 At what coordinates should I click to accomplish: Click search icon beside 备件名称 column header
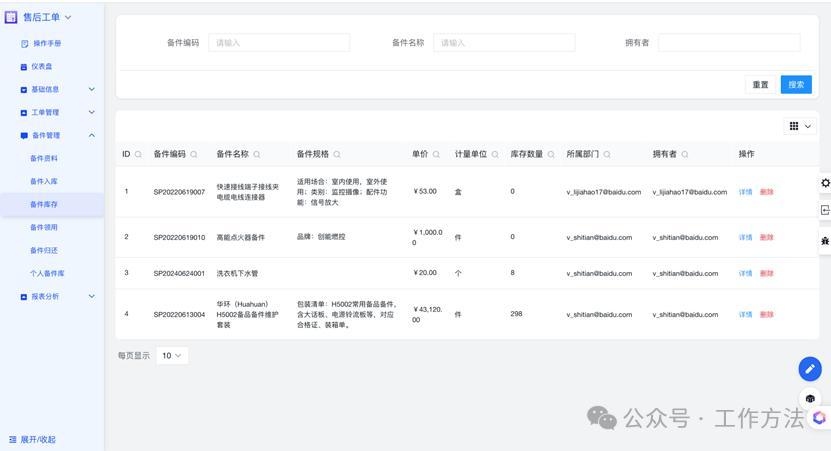257,155
